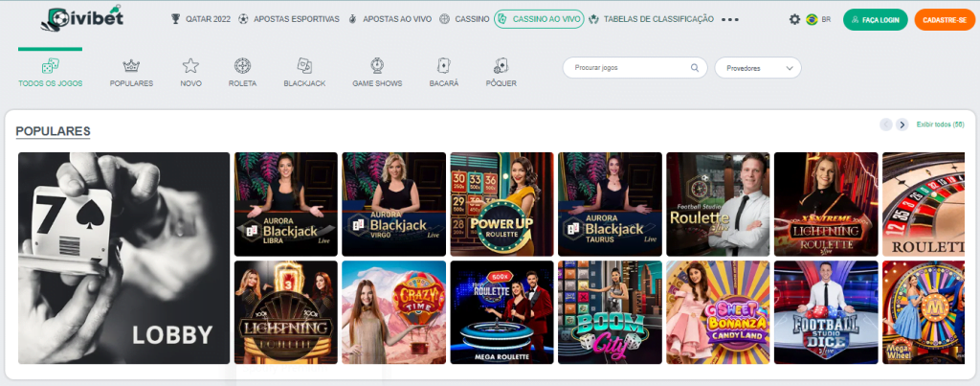Select the Roleta category icon
This screenshot has height=386, width=980.
coord(242,66)
